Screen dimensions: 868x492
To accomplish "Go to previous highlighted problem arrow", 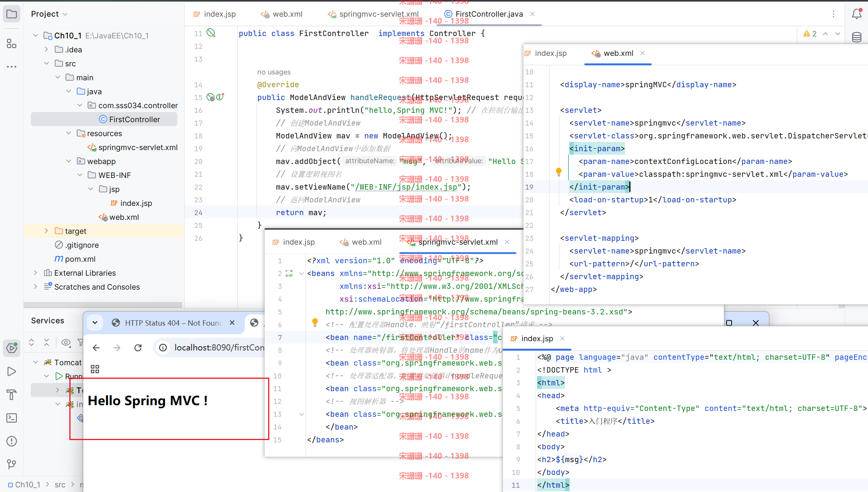I will 825,34.
